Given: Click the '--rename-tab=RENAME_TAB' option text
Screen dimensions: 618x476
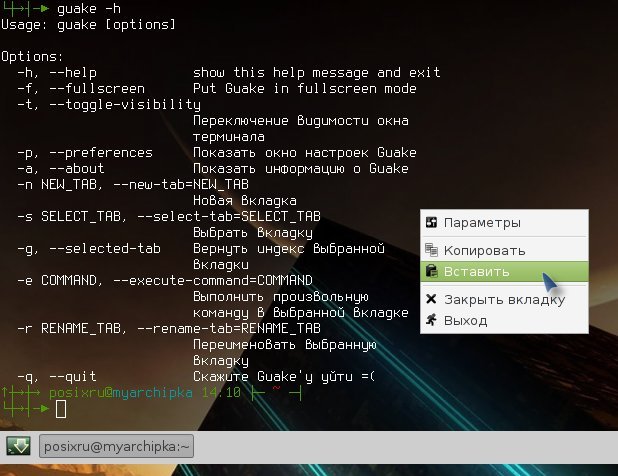Looking at the screenshot, I should click(x=229, y=328).
